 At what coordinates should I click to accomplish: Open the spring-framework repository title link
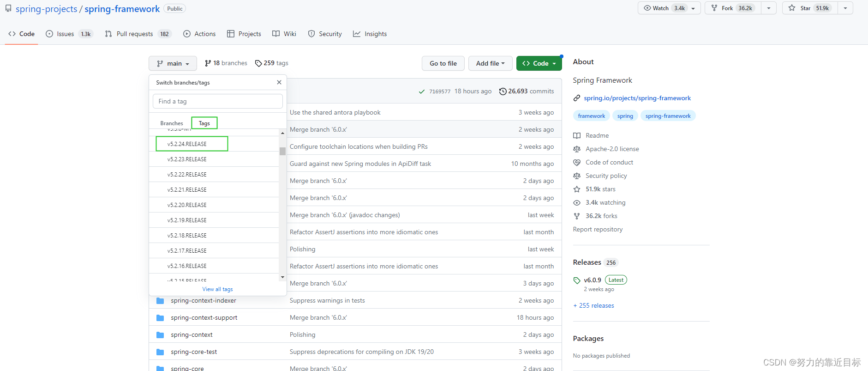122,9
